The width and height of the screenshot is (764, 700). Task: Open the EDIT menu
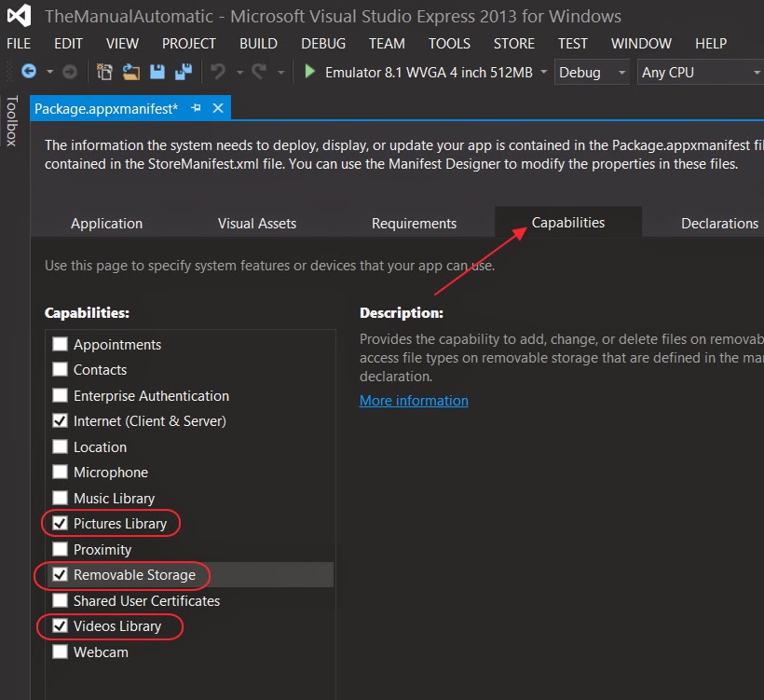click(68, 44)
